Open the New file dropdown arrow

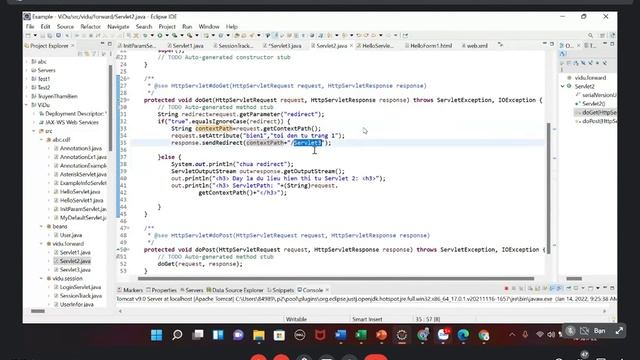coord(35,36)
